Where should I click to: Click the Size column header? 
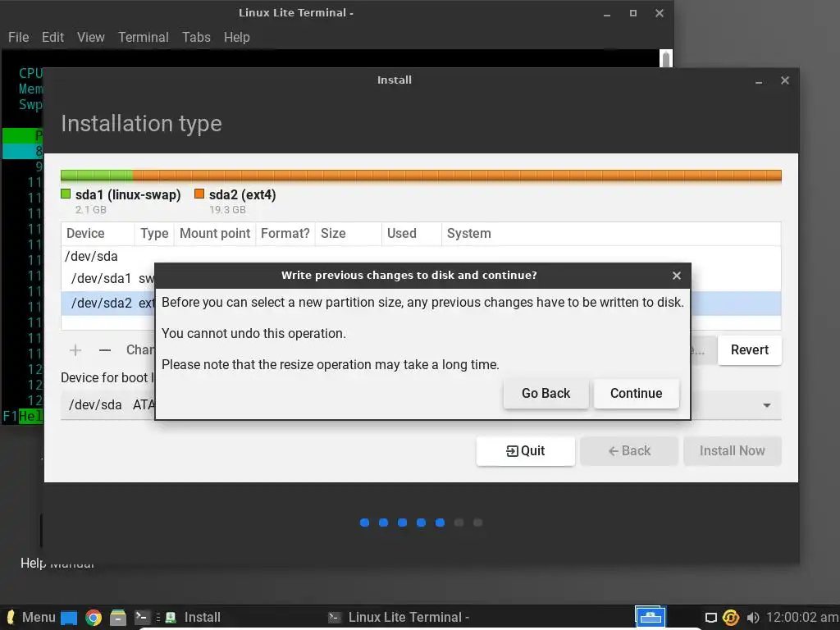(x=348, y=234)
